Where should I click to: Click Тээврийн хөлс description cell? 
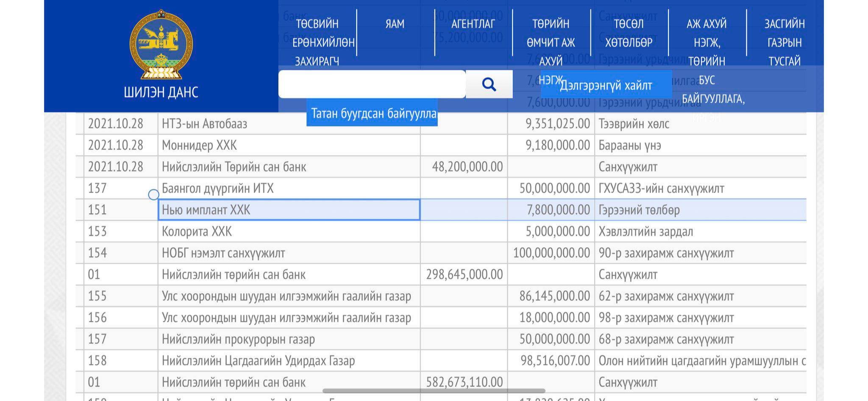[700, 124]
